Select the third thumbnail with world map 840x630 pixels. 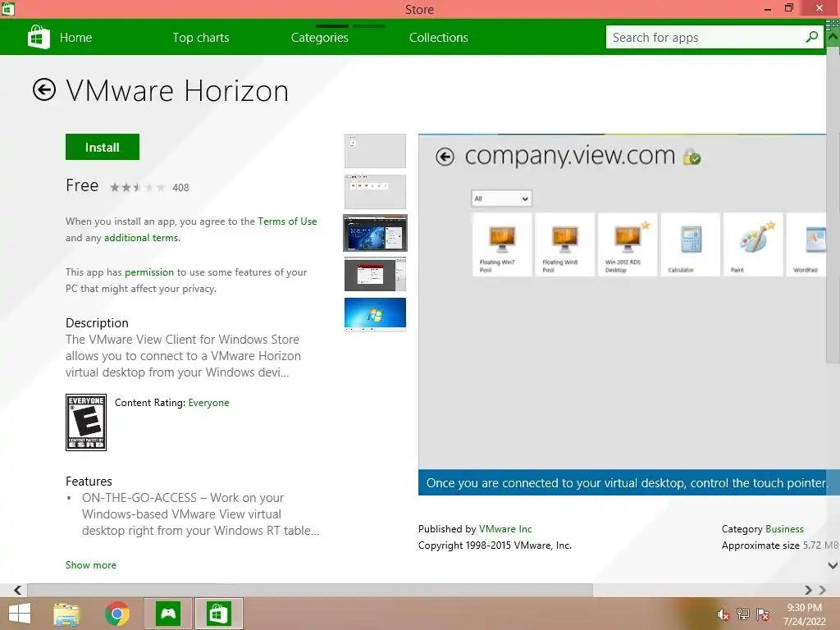click(375, 233)
